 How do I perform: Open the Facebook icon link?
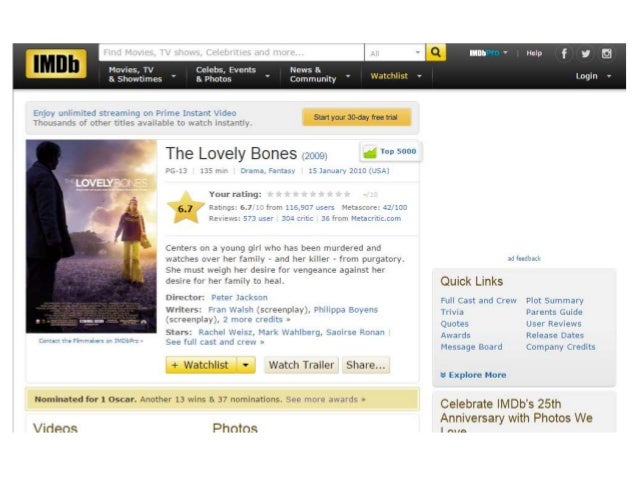564,53
